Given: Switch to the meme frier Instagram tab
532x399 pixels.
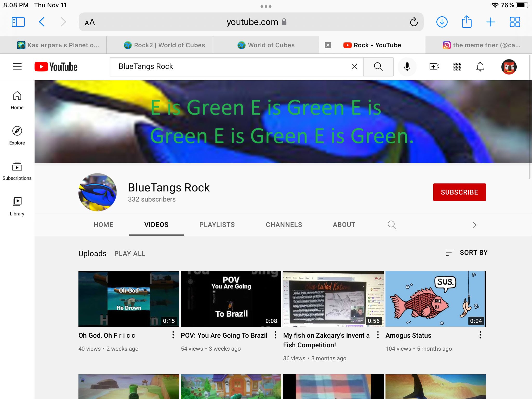Looking at the screenshot, I should (478, 45).
